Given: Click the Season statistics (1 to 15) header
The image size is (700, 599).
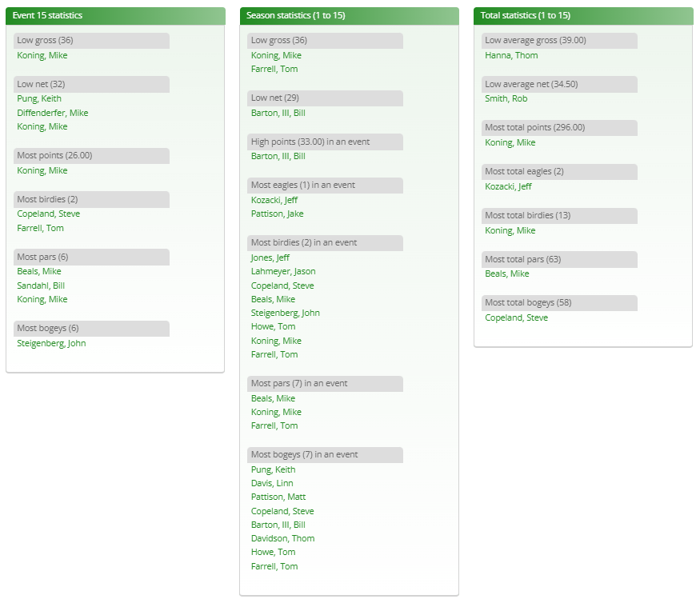Looking at the screenshot, I should click(349, 16).
